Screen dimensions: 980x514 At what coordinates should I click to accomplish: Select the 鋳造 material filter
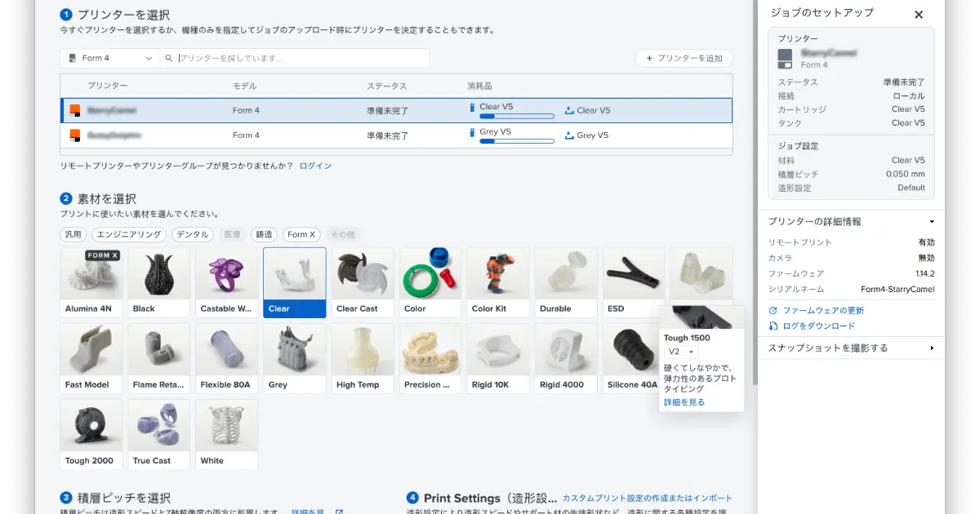[263, 234]
